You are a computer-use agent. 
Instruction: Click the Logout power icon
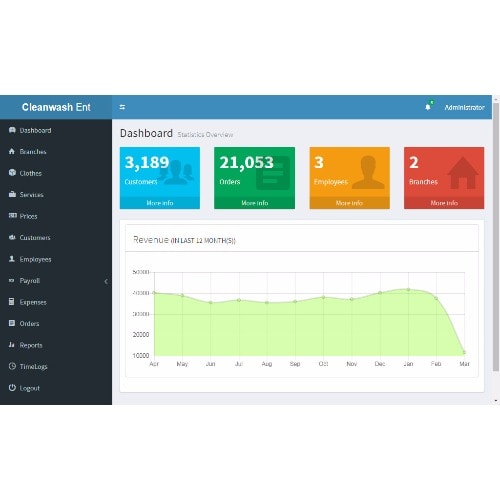point(12,388)
